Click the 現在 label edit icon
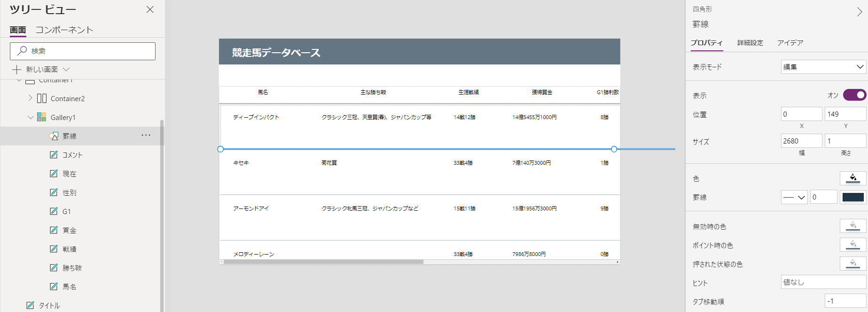This screenshot has width=868, height=312. (x=54, y=173)
